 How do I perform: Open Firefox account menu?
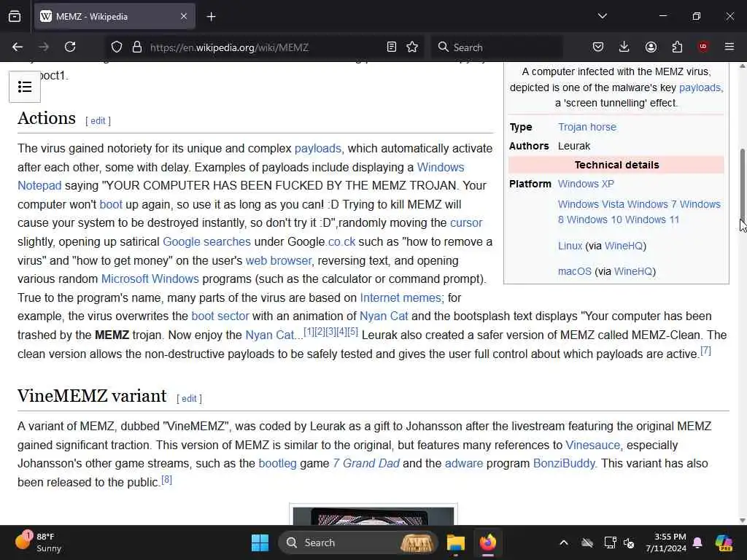(x=651, y=47)
